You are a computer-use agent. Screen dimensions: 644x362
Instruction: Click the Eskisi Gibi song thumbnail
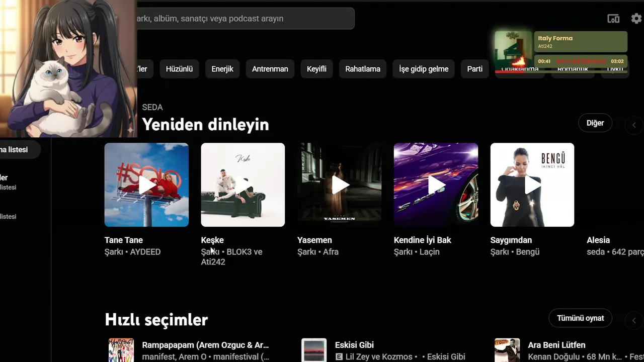tap(314, 350)
